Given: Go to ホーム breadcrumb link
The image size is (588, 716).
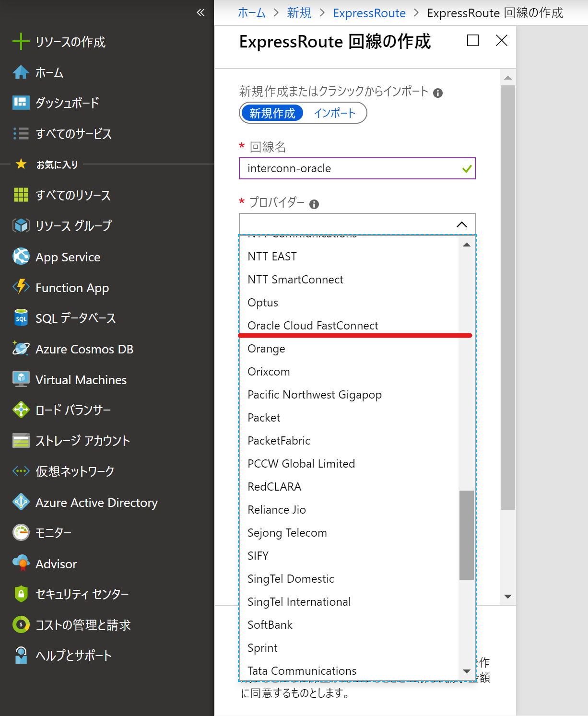Looking at the screenshot, I should pyautogui.click(x=252, y=13).
